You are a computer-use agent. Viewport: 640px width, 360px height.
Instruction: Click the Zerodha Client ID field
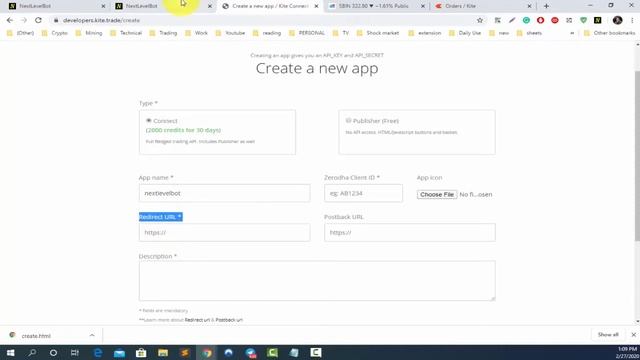tap(363, 193)
